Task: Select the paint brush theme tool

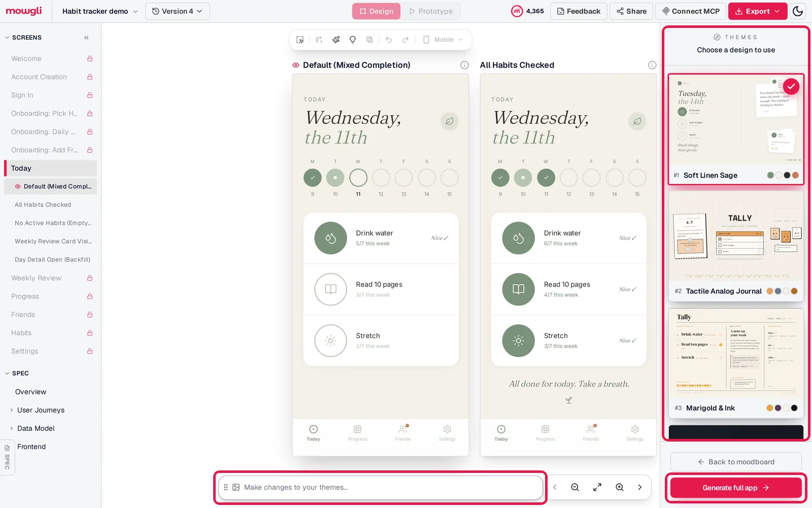Action: pyautogui.click(x=336, y=40)
